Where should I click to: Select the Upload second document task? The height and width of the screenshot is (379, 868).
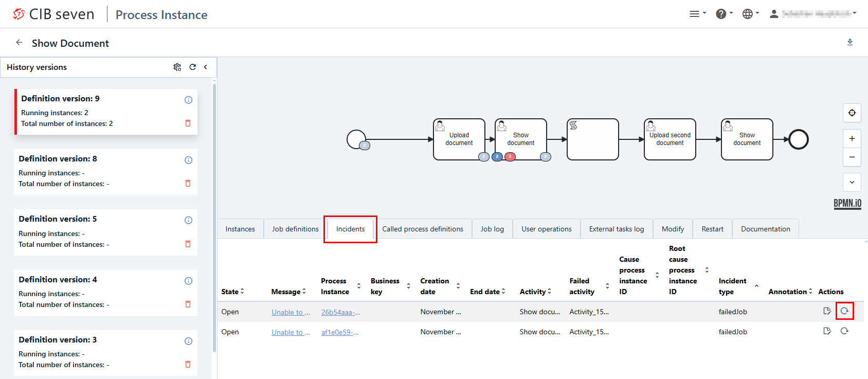pos(670,139)
